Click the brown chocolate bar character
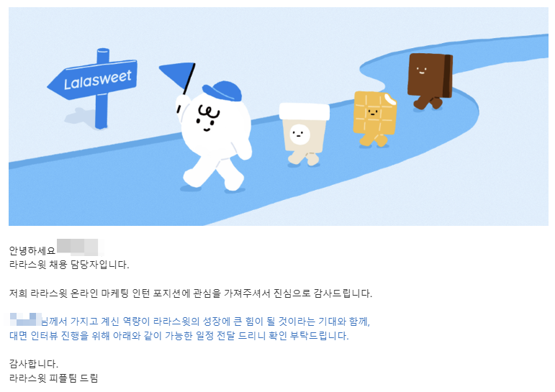The height and width of the screenshot is (392, 555). (x=430, y=81)
